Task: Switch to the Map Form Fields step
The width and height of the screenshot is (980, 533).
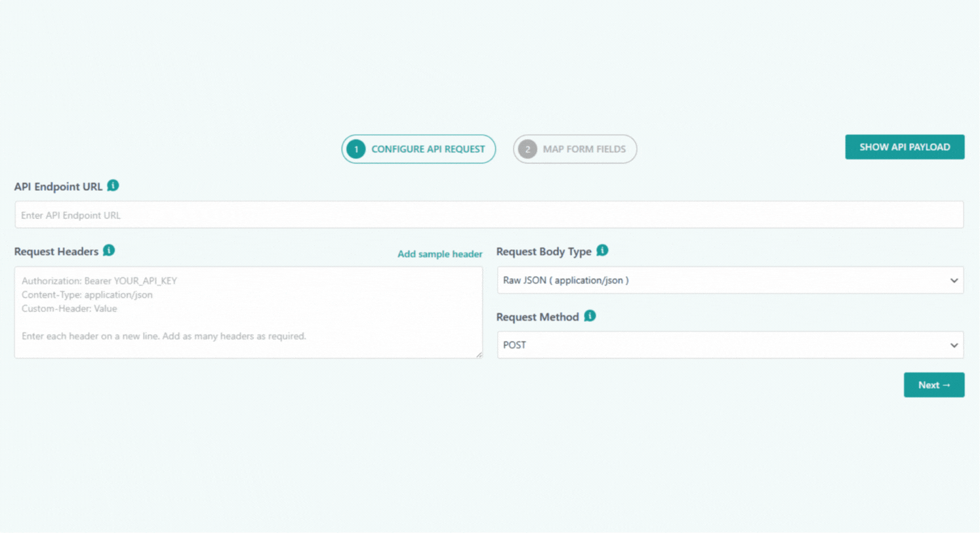Action: (x=575, y=149)
